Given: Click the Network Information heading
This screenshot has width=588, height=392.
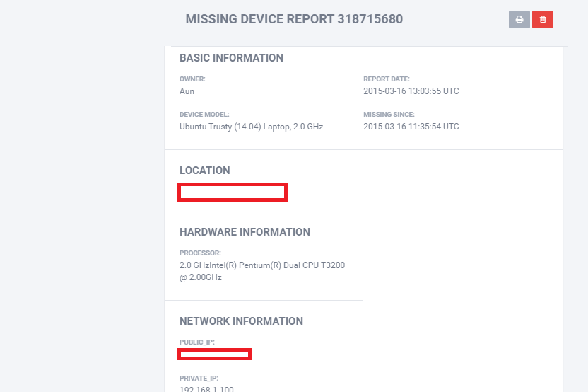Looking at the screenshot, I should [x=241, y=321].
